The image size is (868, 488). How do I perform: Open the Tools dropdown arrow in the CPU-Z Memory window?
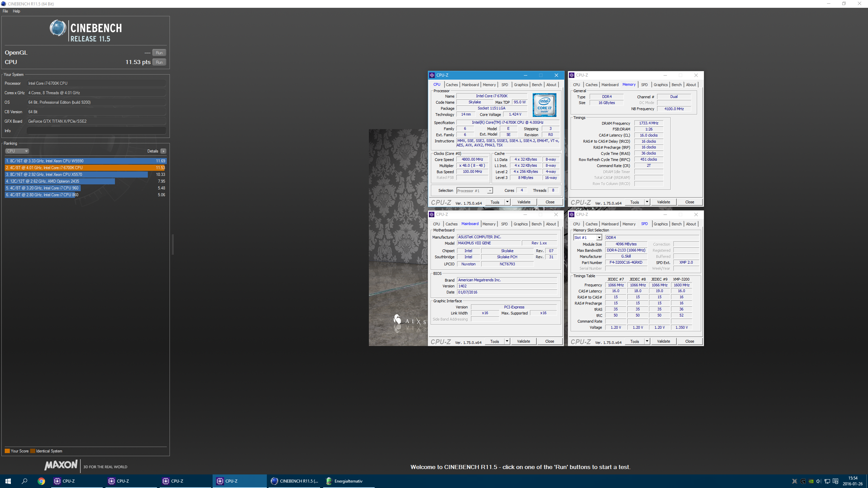tap(647, 202)
